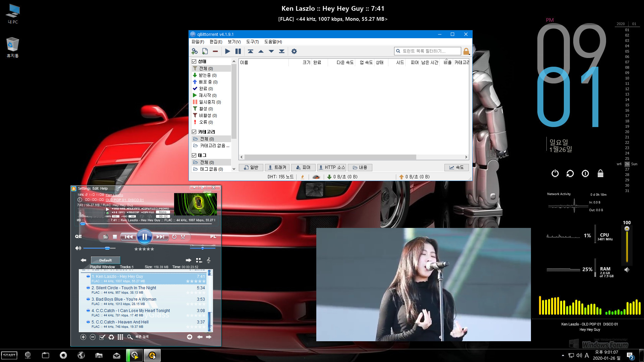Open the 편집(E) menu
Screen dimensions: 644x362
coord(216,42)
